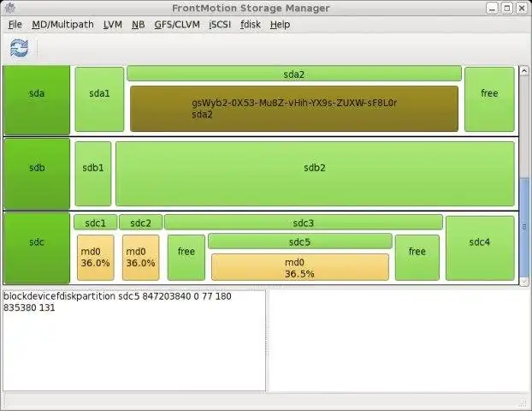
Task: Click the refresh toolbar icon
Action: pos(20,48)
